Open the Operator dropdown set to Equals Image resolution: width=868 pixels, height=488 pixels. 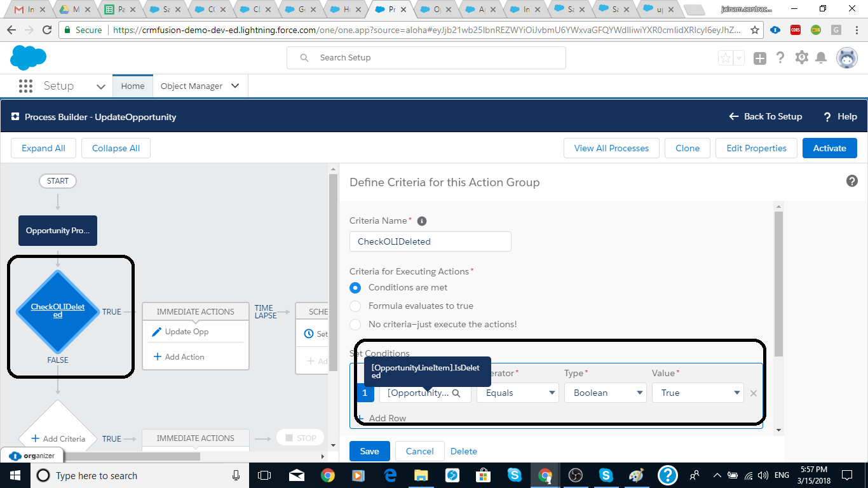(517, 393)
